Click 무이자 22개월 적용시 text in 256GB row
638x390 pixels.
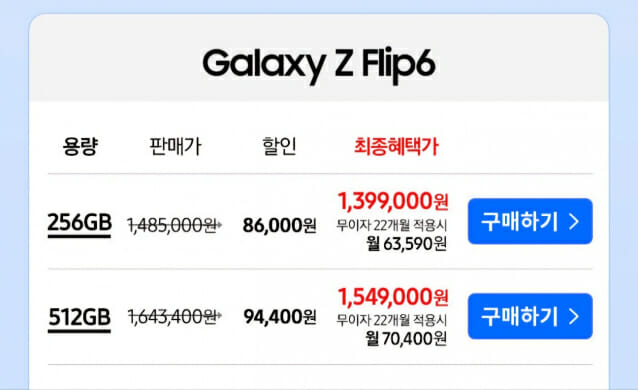tap(391, 225)
